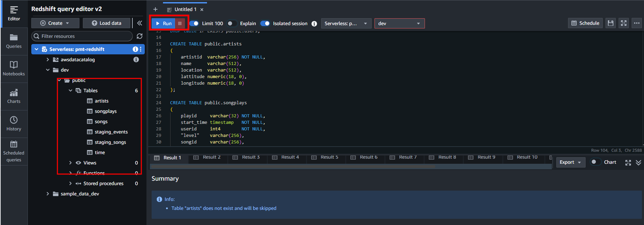
Task: Toggle the Explain switch
Action: point(232,23)
